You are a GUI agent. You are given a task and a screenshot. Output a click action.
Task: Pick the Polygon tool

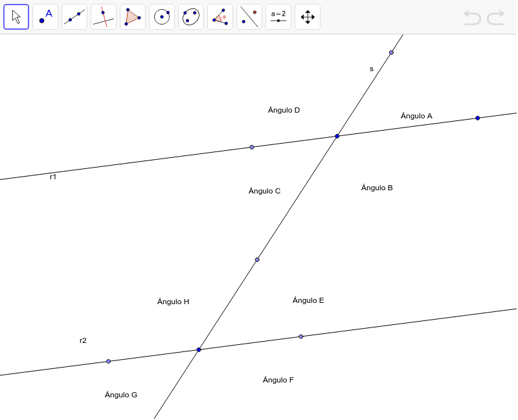pos(133,17)
